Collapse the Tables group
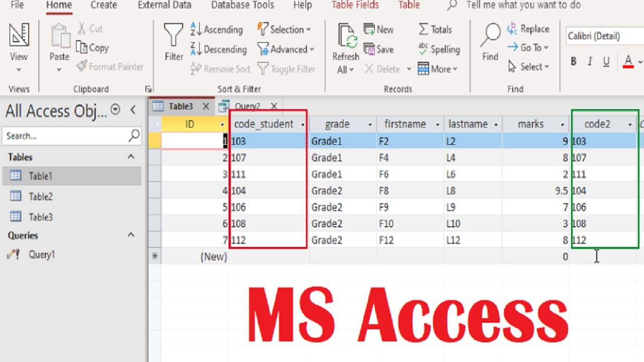Screen dimensions: 644x362 click(131, 157)
